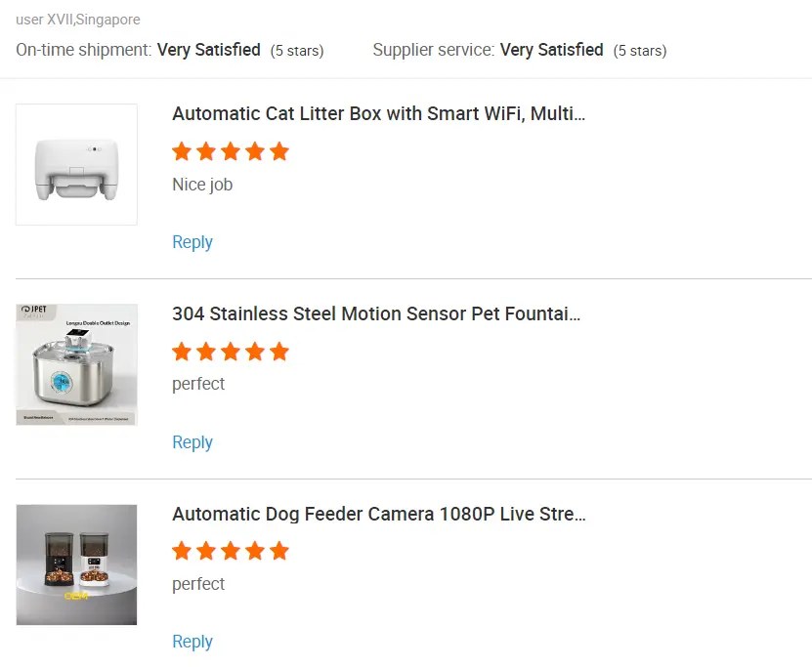
Task: Click fifth star of Cat Litter Box rating
Action: (x=279, y=151)
